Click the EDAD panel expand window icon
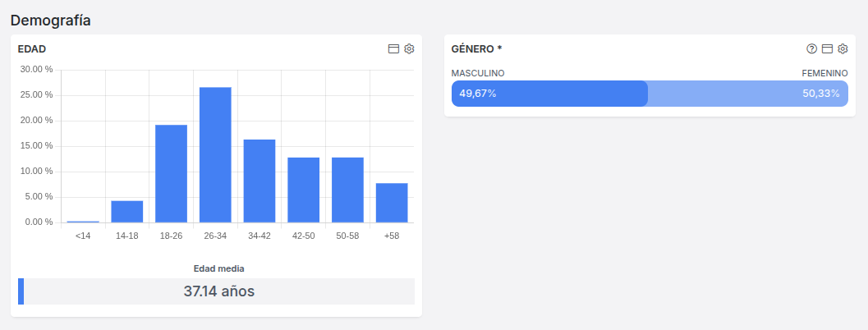The height and width of the screenshot is (330, 868). 393,49
